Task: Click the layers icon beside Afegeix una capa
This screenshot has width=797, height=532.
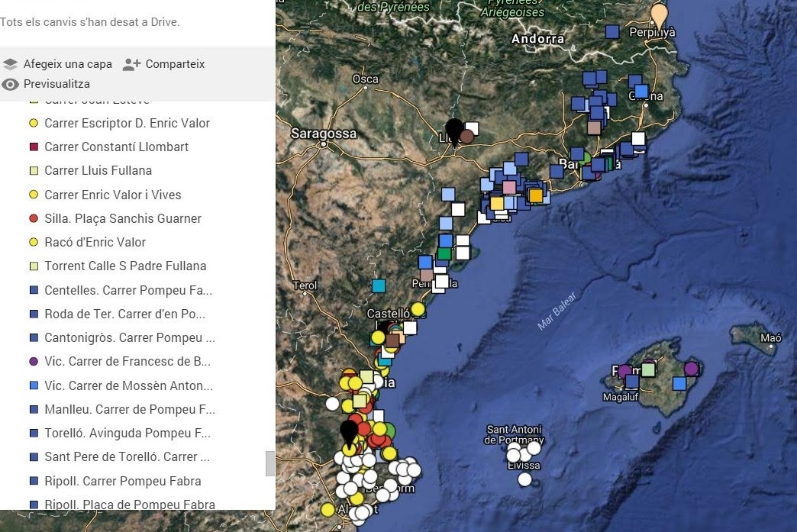Action: click(10, 64)
